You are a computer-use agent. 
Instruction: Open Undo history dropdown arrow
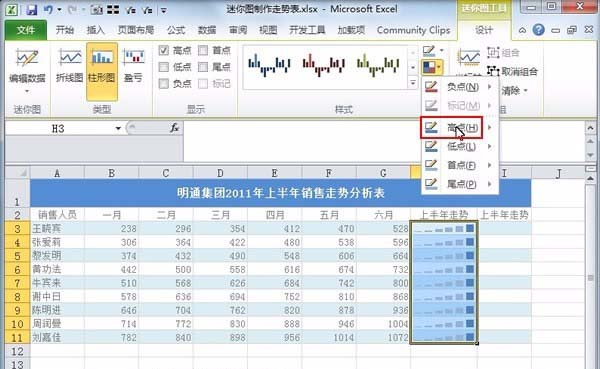[59, 9]
